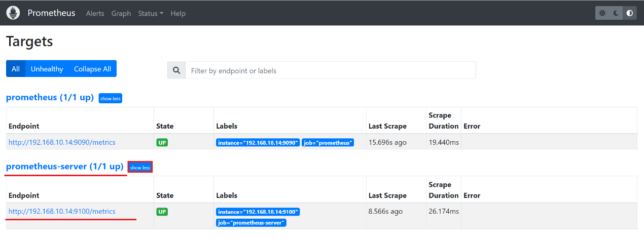Collapse prometheus-server job with show less
This screenshot has width=644, height=239.
point(140,167)
